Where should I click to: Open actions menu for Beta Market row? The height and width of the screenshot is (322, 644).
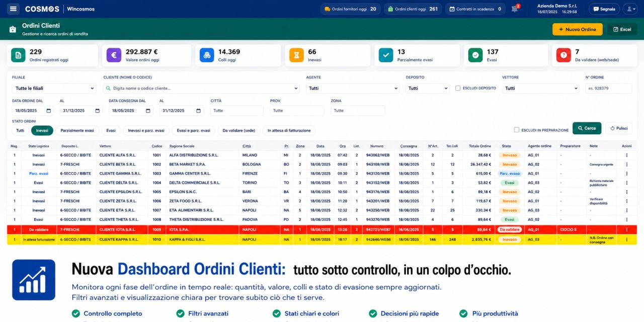pyautogui.click(x=626, y=164)
